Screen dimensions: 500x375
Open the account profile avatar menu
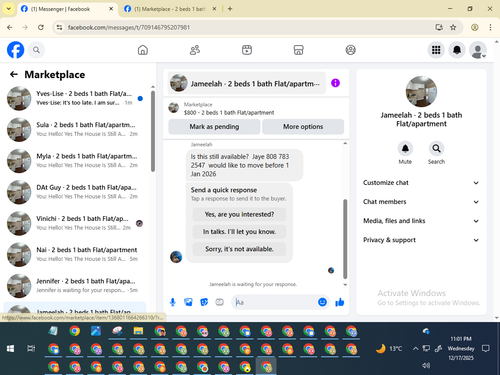pos(478,50)
